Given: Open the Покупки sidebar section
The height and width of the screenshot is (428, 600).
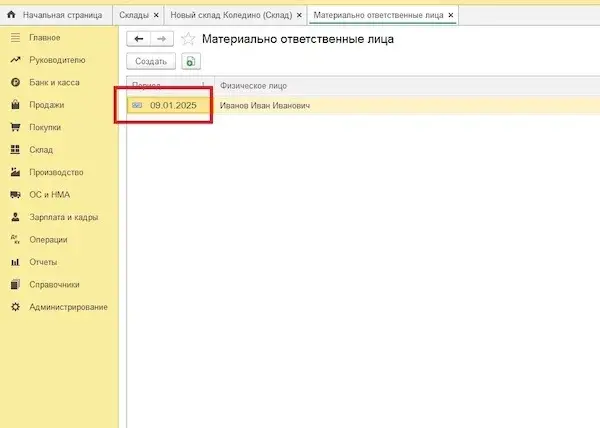Looking at the screenshot, I should pos(45,127).
